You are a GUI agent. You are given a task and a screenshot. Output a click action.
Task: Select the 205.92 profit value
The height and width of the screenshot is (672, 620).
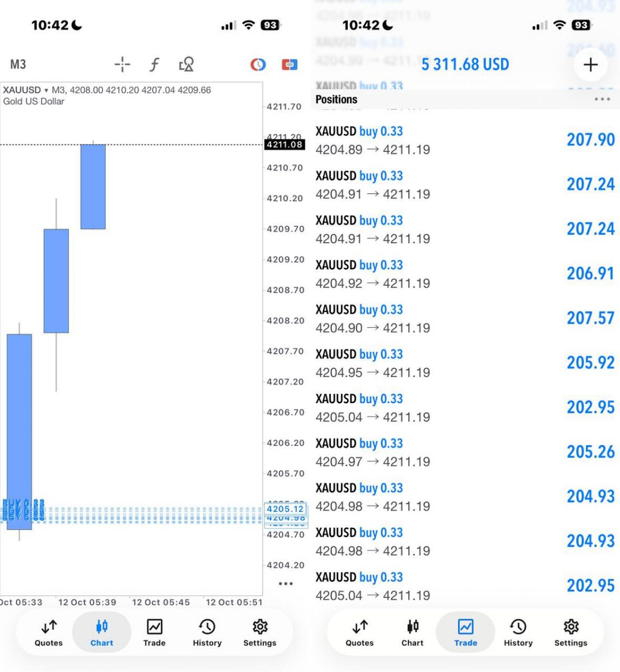tap(591, 362)
